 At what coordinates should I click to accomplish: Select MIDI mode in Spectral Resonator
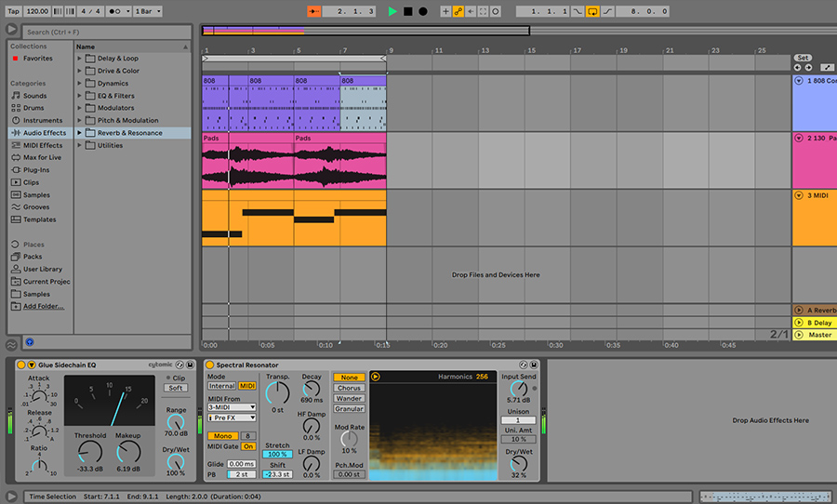pos(246,386)
